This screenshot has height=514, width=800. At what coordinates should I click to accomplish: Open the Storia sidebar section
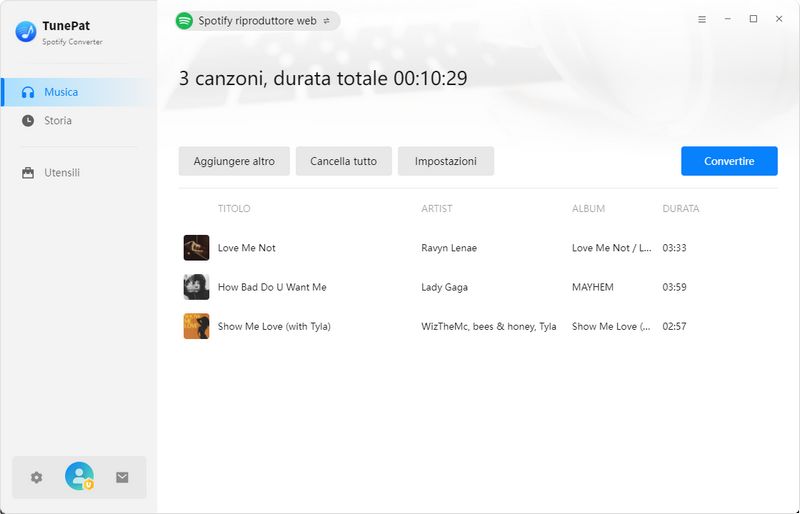click(x=79, y=121)
